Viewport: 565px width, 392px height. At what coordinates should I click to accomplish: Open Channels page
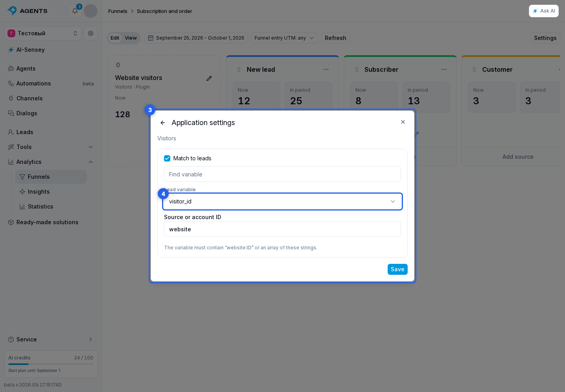coord(51,98)
